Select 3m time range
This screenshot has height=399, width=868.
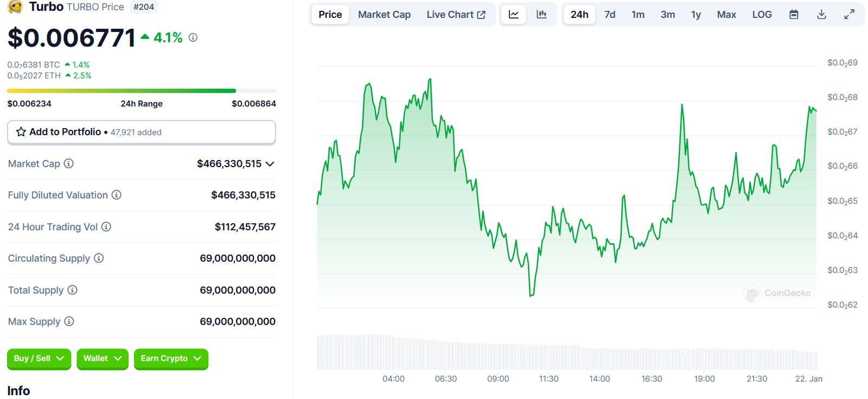[x=668, y=15]
